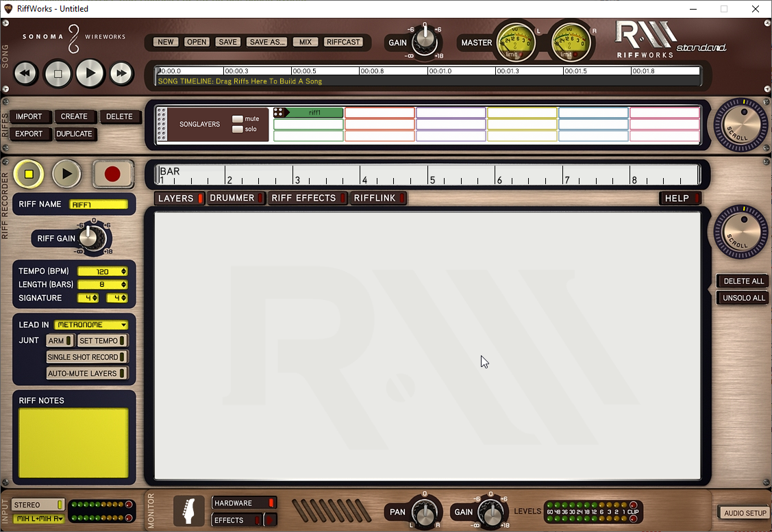Click RIFFCAST button
772x532 pixels.
tap(343, 42)
